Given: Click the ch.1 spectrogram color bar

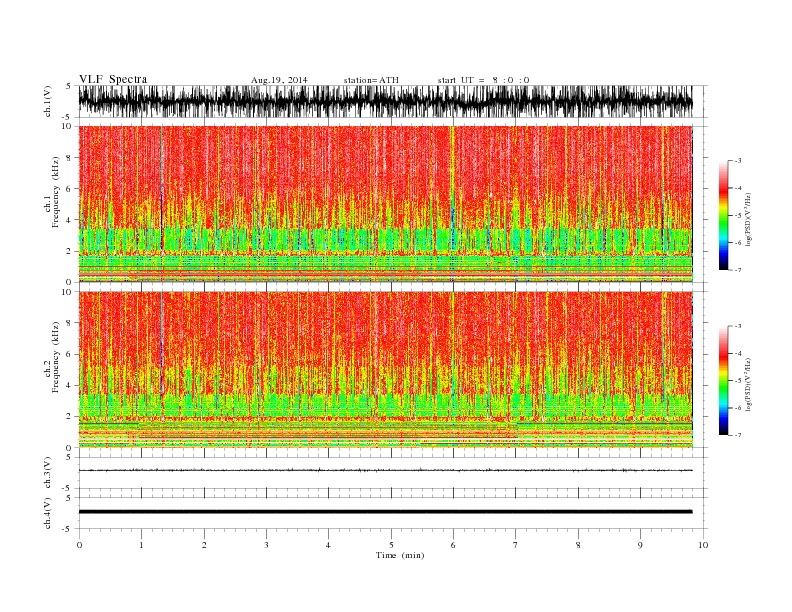Looking at the screenshot, I should pyautogui.click(x=723, y=215).
